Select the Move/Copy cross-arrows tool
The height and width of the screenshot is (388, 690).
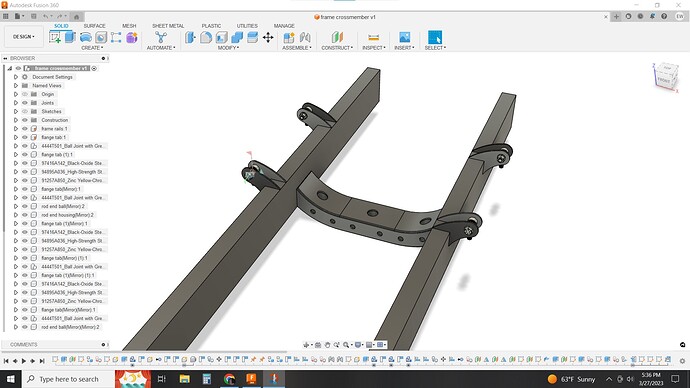click(x=268, y=37)
